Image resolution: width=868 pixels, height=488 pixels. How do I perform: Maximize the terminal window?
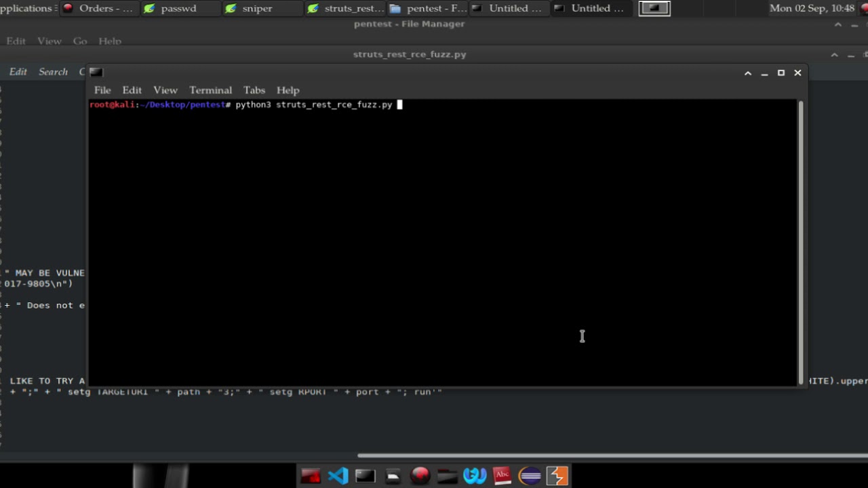[x=781, y=73]
